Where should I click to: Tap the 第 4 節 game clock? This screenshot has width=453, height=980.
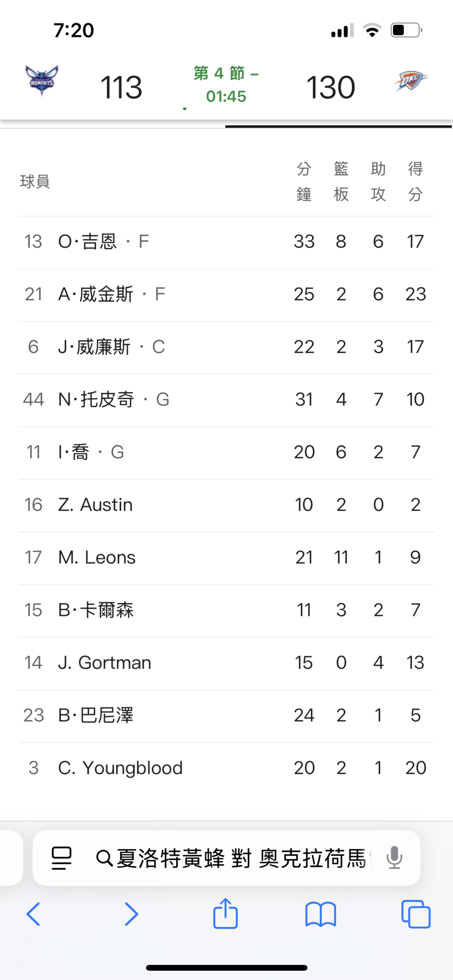coord(226,85)
